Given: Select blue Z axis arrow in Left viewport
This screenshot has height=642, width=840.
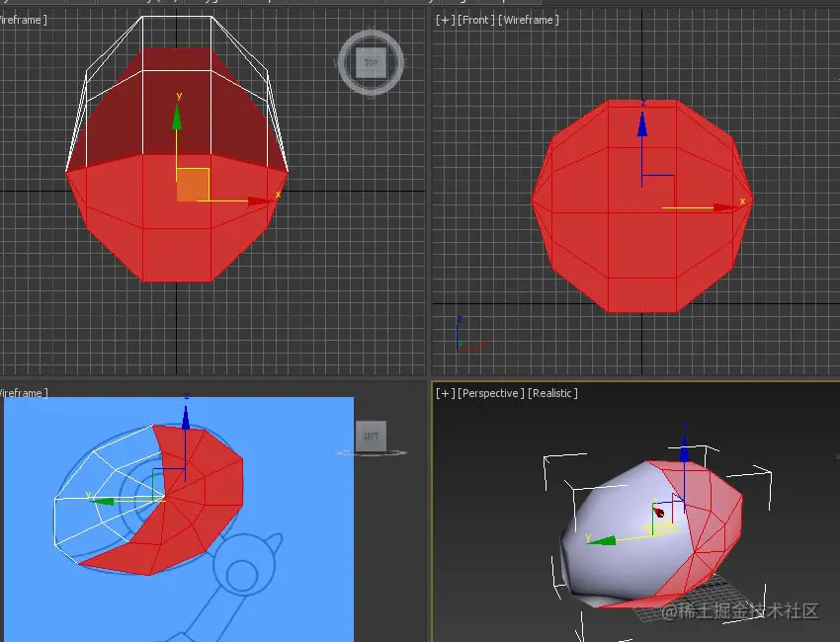Looking at the screenshot, I should point(186,418).
